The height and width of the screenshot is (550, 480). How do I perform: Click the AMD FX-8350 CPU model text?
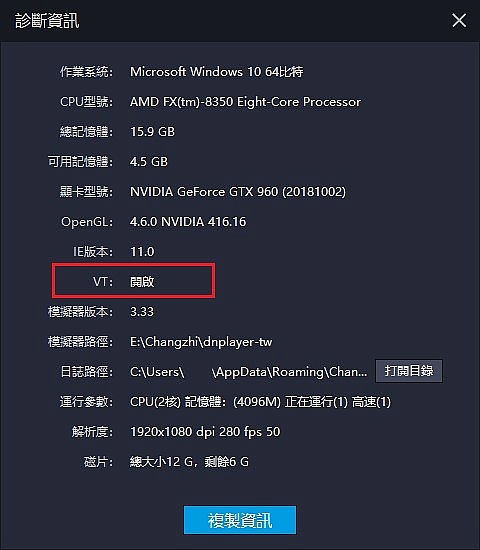coord(245,102)
